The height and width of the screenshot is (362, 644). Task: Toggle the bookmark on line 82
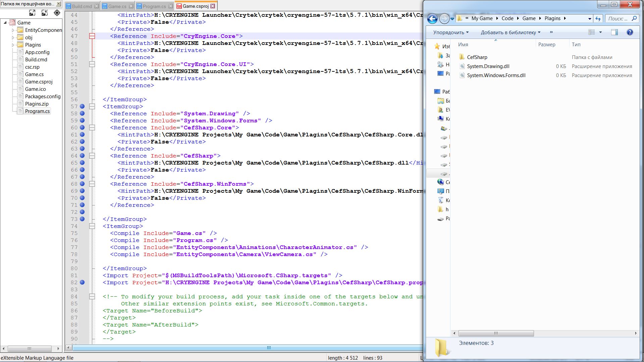pos(82,282)
